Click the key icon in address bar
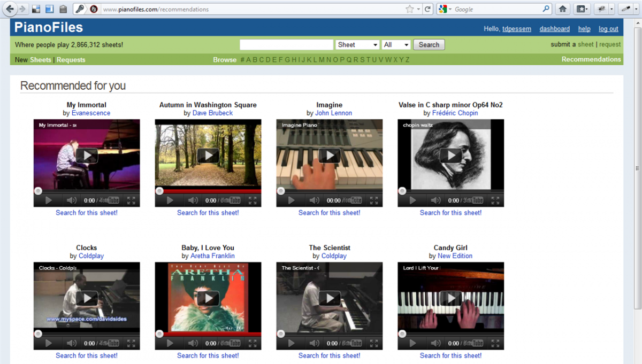Screen dimensions: 642x364 coord(79,9)
